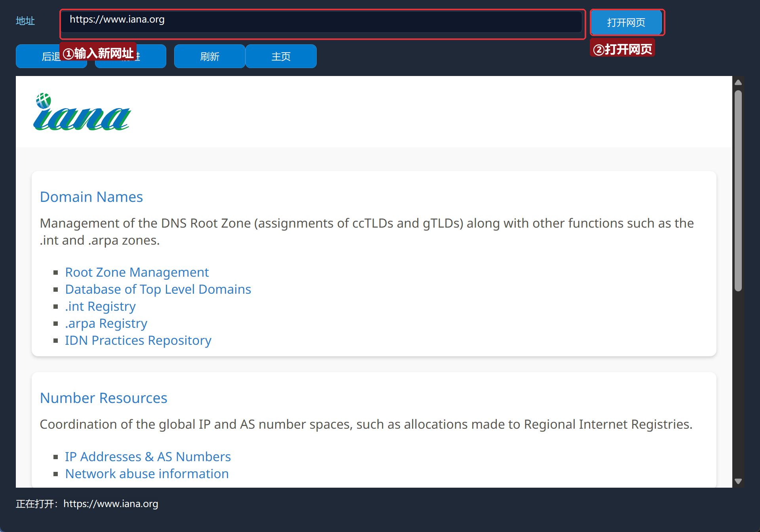Click the status text 正在打开 URL

87,504
